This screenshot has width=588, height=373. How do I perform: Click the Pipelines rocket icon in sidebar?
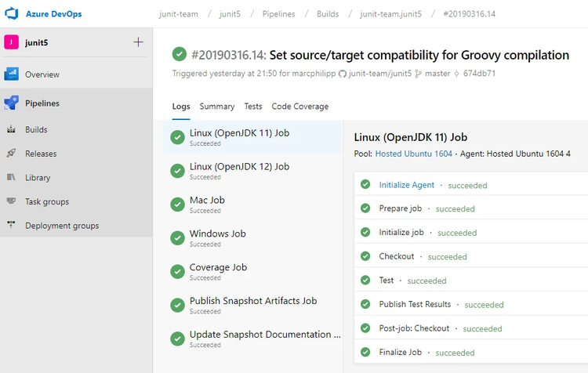[12, 103]
